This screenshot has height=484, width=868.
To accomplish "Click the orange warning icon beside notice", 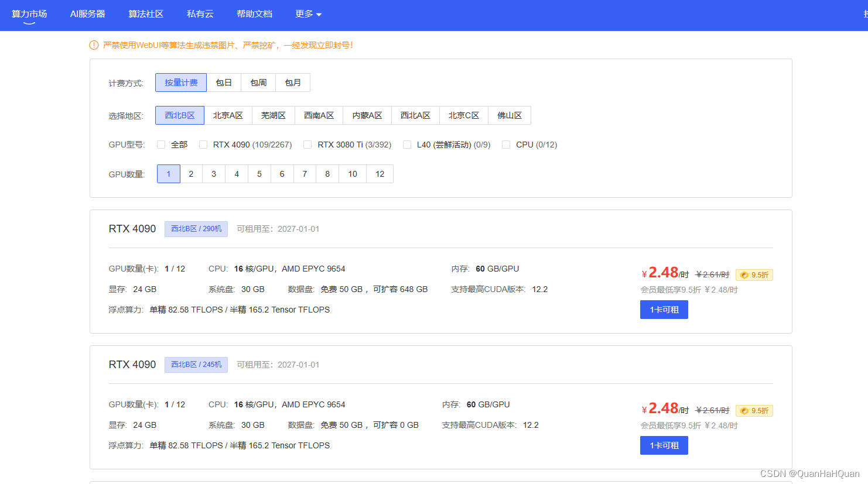I will pyautogui.click(x=94, y=45).
